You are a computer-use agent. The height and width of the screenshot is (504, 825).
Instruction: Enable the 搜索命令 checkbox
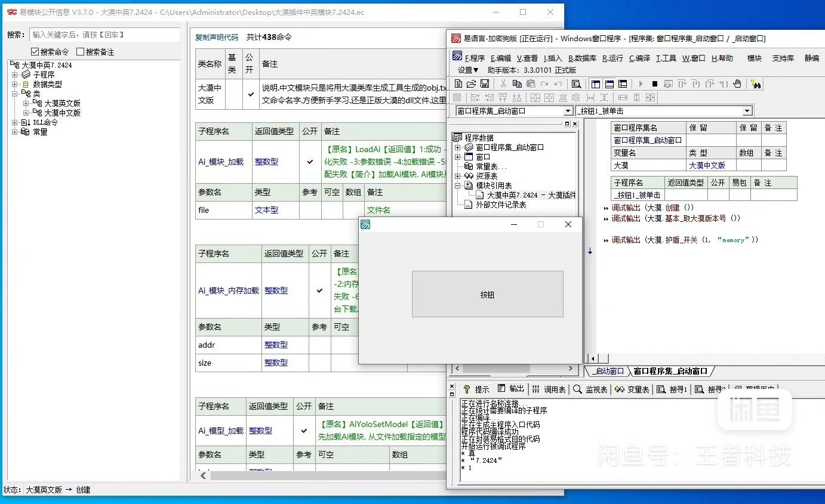pos(35,52)
